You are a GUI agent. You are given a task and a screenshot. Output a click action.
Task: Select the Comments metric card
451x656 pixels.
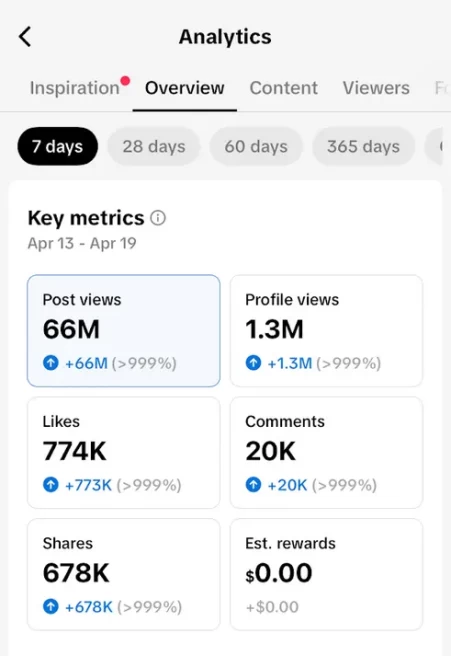click(x=326, y=453)
